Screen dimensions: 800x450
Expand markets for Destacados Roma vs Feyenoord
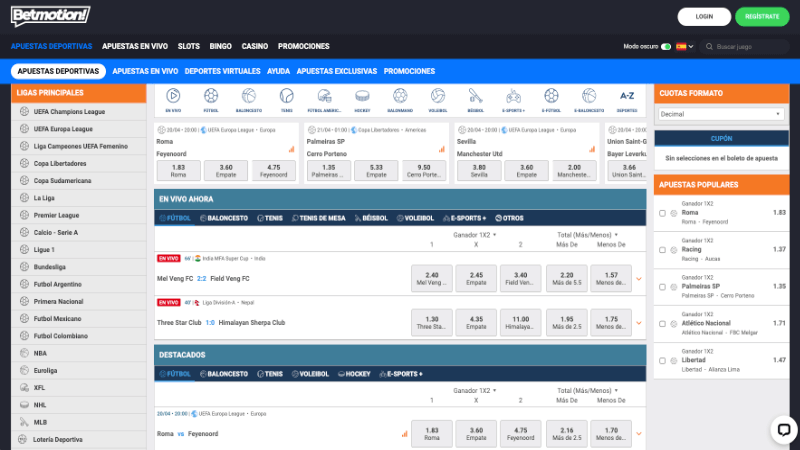pos(639,434)
